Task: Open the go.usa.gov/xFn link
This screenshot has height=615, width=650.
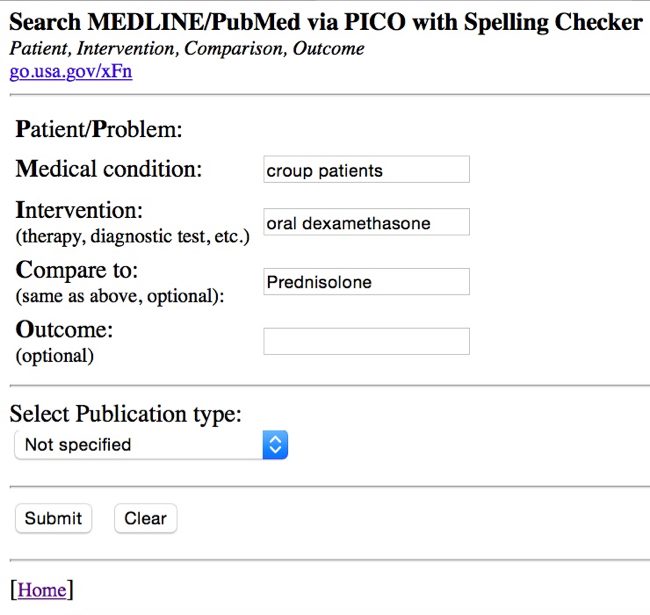Action: [x=70, y=71]
